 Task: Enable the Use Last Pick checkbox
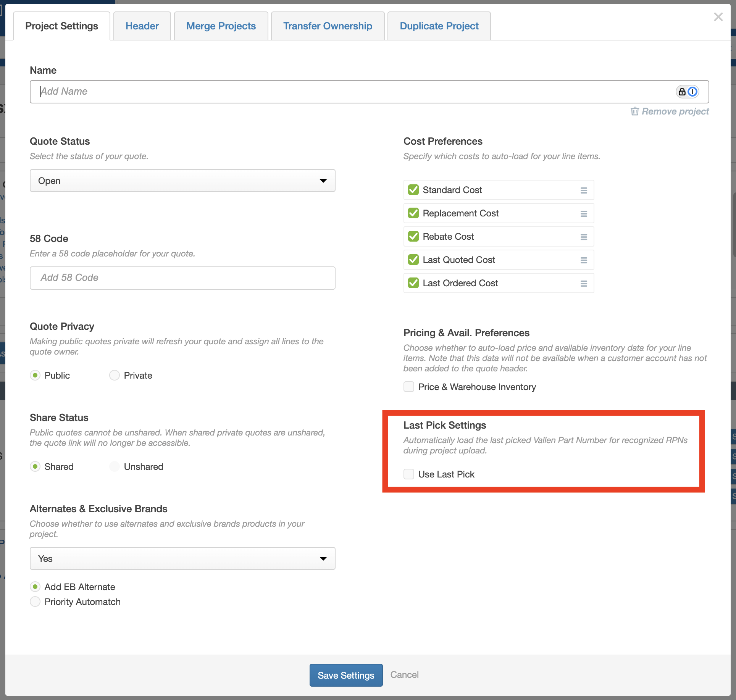click(409, 474)
